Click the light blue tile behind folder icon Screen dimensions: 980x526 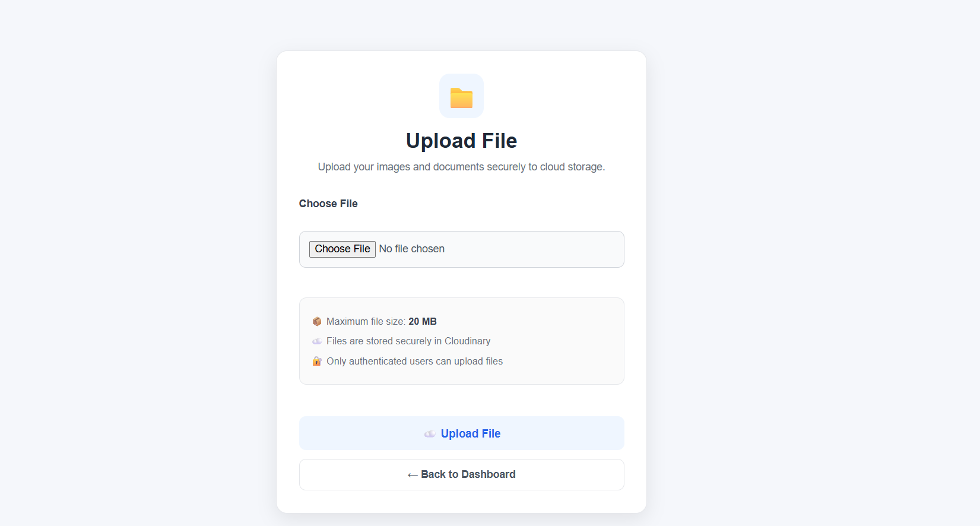click(461, 96)
